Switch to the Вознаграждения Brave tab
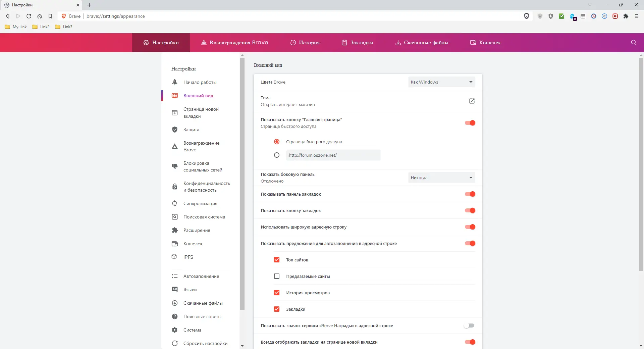This screenshot has width=644, height=349. point(234,43)
